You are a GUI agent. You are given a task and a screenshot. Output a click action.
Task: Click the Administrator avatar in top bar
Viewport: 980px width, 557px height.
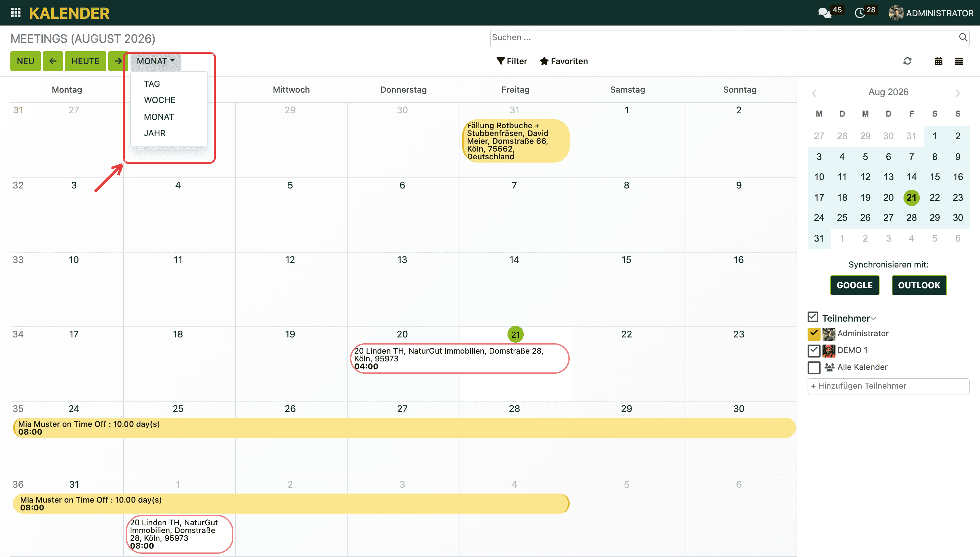(896, 13)
